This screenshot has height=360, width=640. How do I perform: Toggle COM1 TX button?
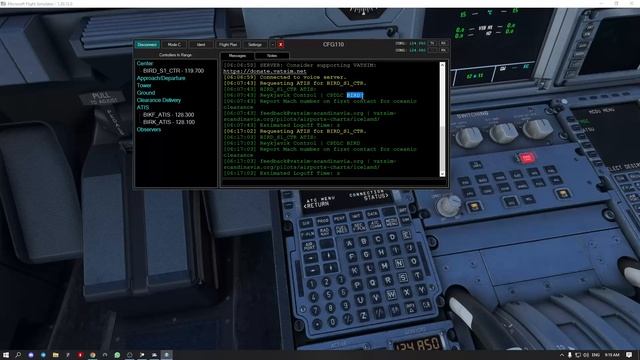click(432, 43)
